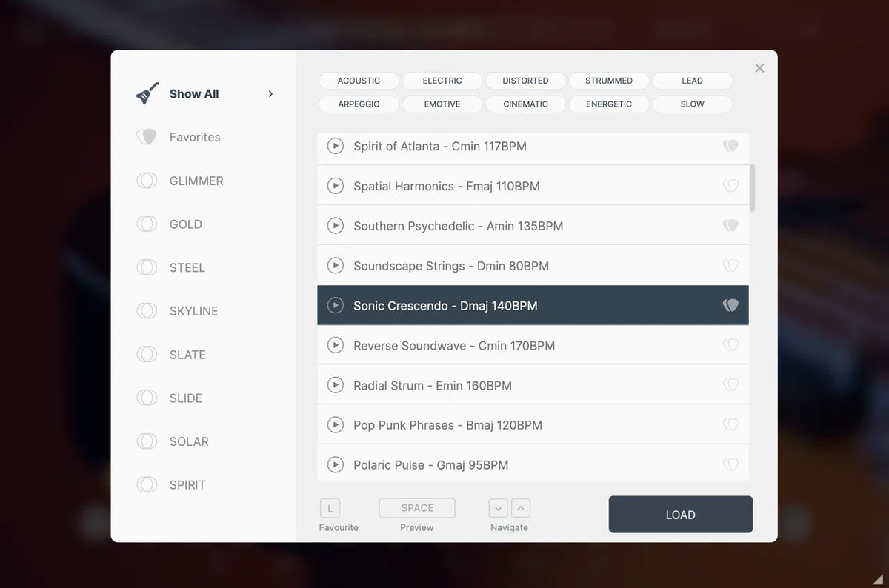Expand the Show All chevron arrow
Screen dimensions: 889x588
coord(270,94)
